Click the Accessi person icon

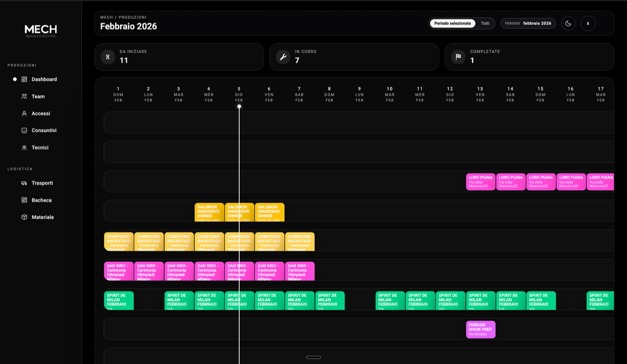coord(24,113)
